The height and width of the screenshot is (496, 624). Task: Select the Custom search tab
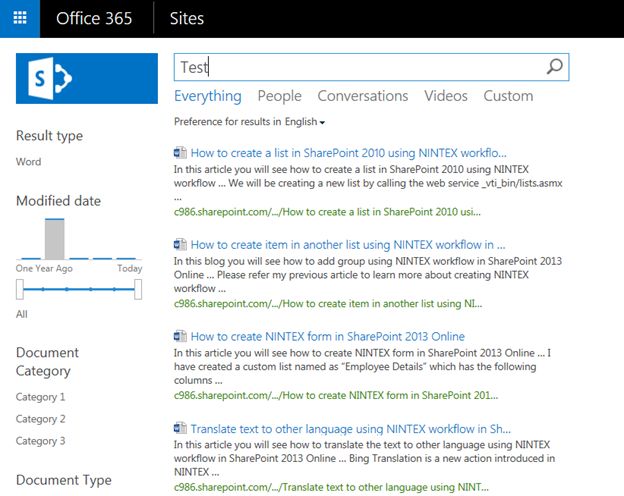click(x=508, y=96)
